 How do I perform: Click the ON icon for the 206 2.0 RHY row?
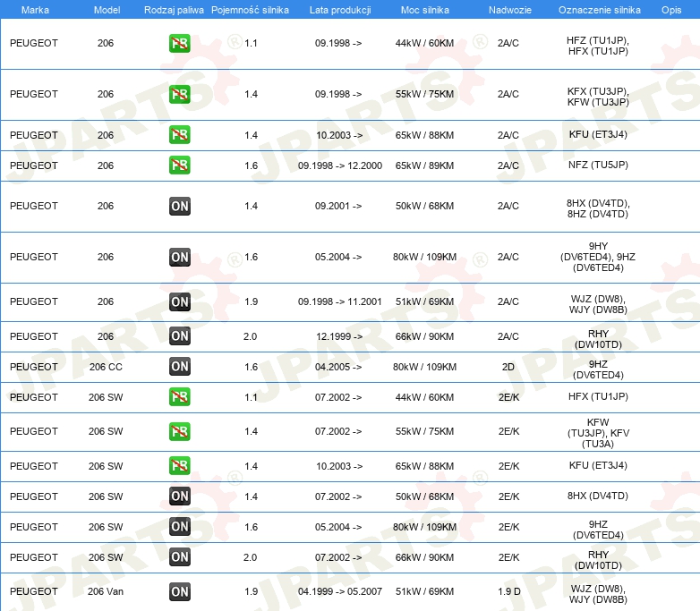pyautogui.click(x=179, y=336)
